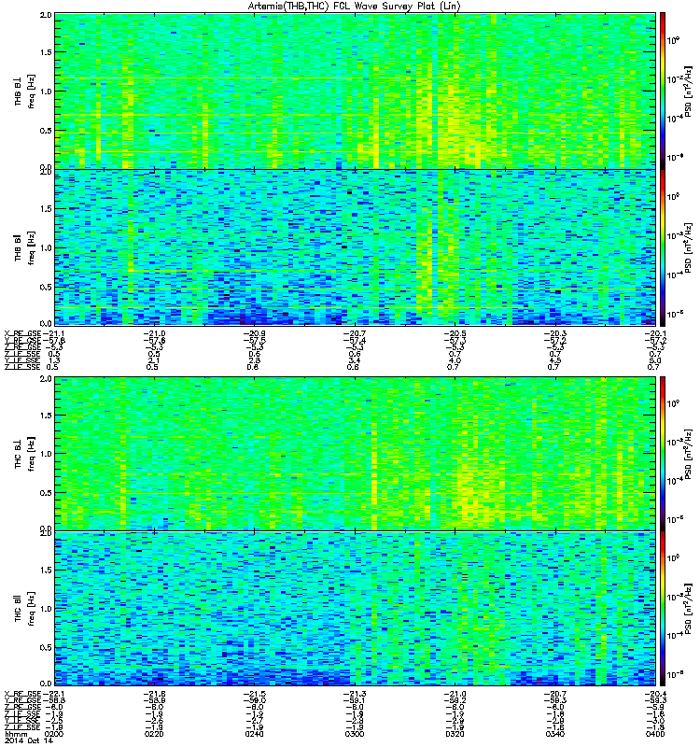This screenshot has width=700, height=747.
Task: Click the PSD units label of the THC B-perpendicular panel
Action: (688, 454)
